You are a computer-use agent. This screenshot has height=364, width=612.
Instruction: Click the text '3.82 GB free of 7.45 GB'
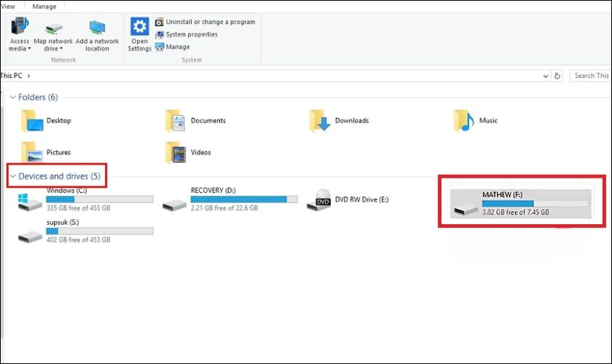(x=516, y=213)
